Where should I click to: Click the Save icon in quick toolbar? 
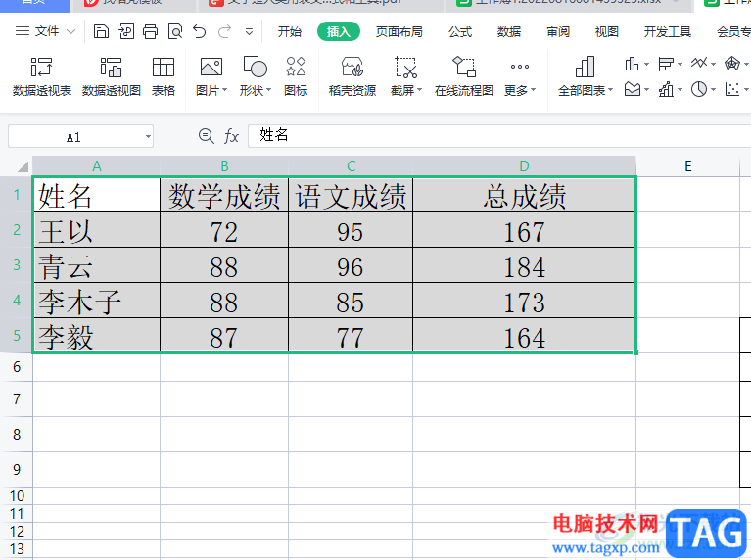pyautogui.click(x=101, y=31)
